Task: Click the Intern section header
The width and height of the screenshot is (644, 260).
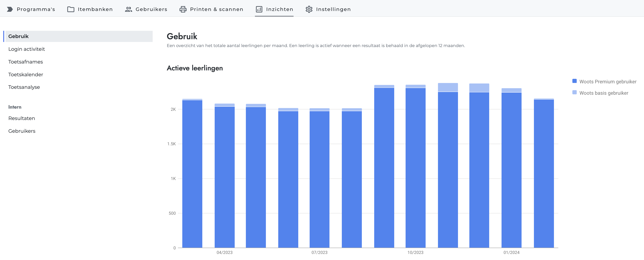Action: pos(15,107)
